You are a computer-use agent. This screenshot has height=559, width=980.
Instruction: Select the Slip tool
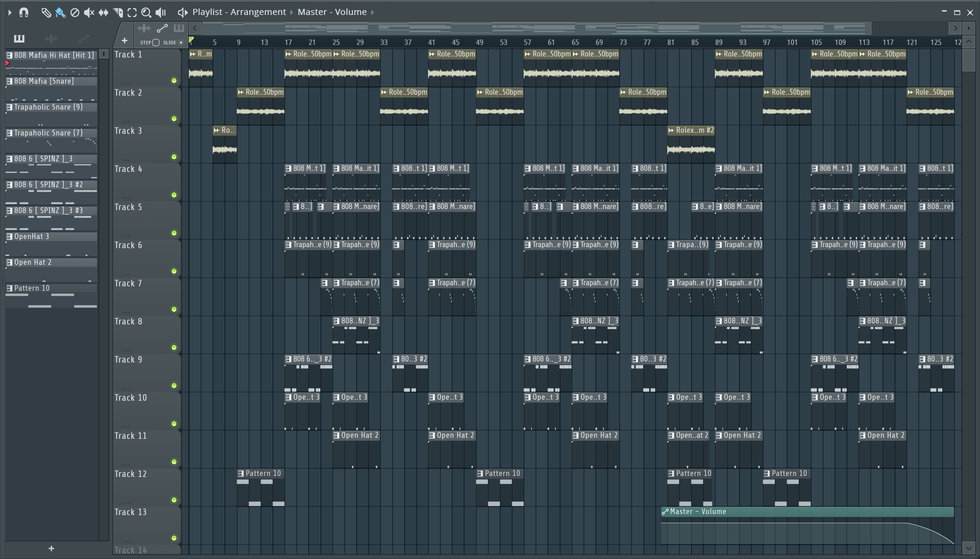(x=103, y=13)
